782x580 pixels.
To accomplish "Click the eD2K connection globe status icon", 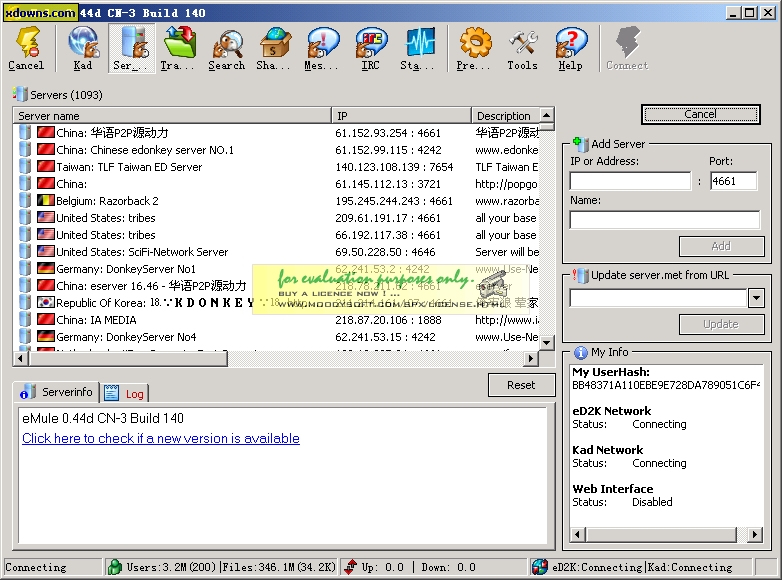I will tap(540, 567).
